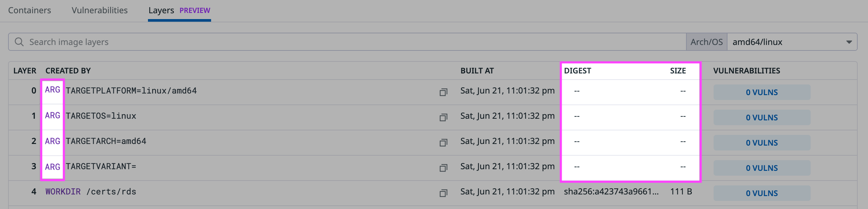
Task: Copy the WORKDIR /certs/rds command
Action: (444, 192)
